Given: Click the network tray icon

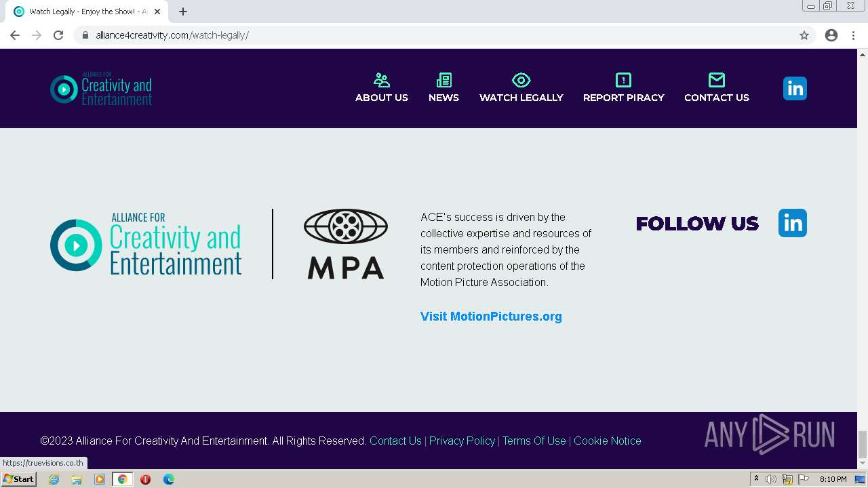Looking at the screenshot, I should tap(787, 479).
